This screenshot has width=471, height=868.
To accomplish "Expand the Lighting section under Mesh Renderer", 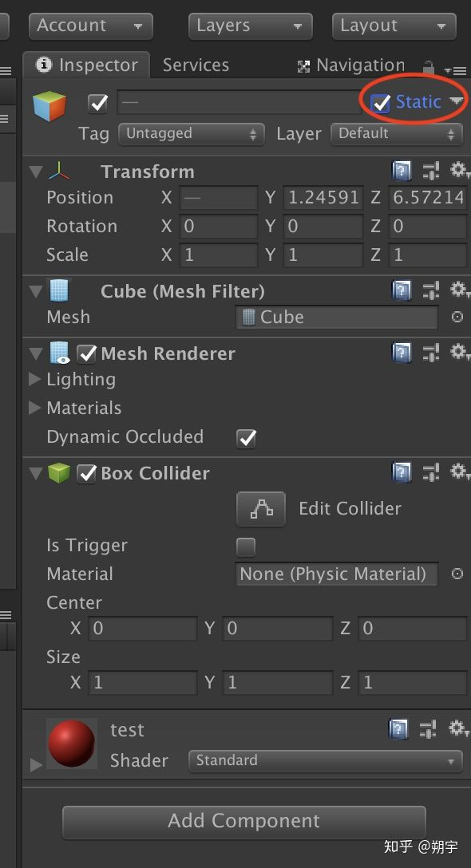I will (x=34, y=379).
